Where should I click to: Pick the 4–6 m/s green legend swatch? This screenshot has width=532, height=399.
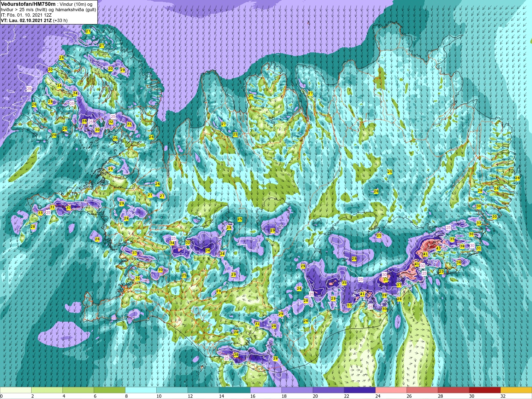(78, 390)
